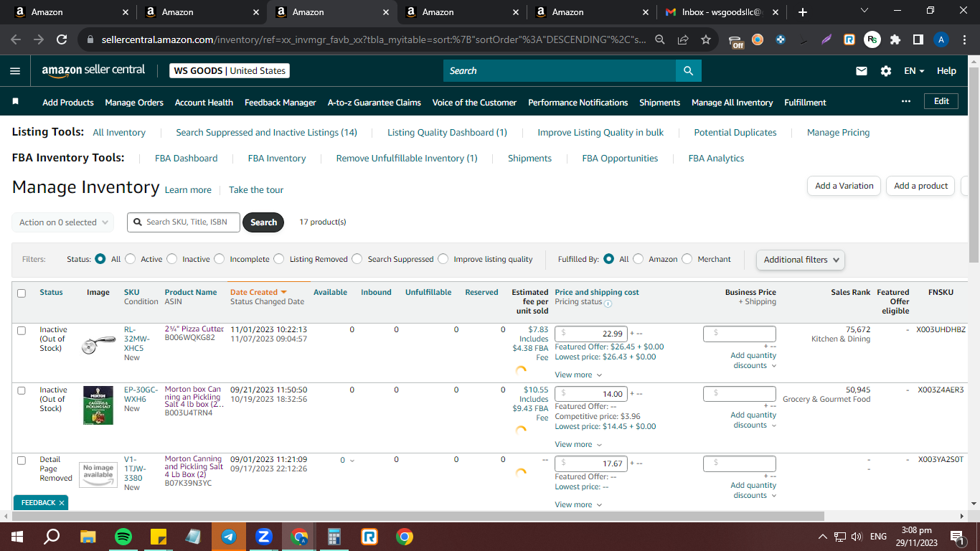Reload the page in the browser
The image size is (980, 551).
pos(62,39)
